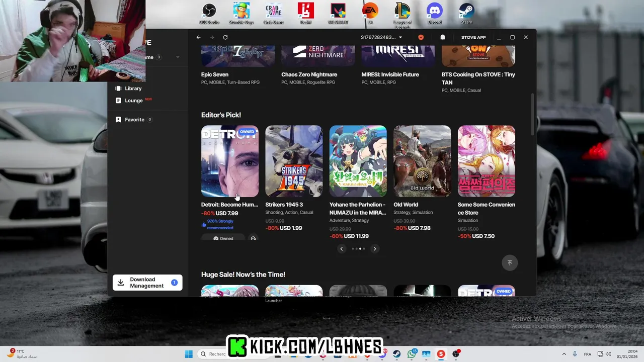Reload the STOVE page with refresh icon

click(225, 37)
